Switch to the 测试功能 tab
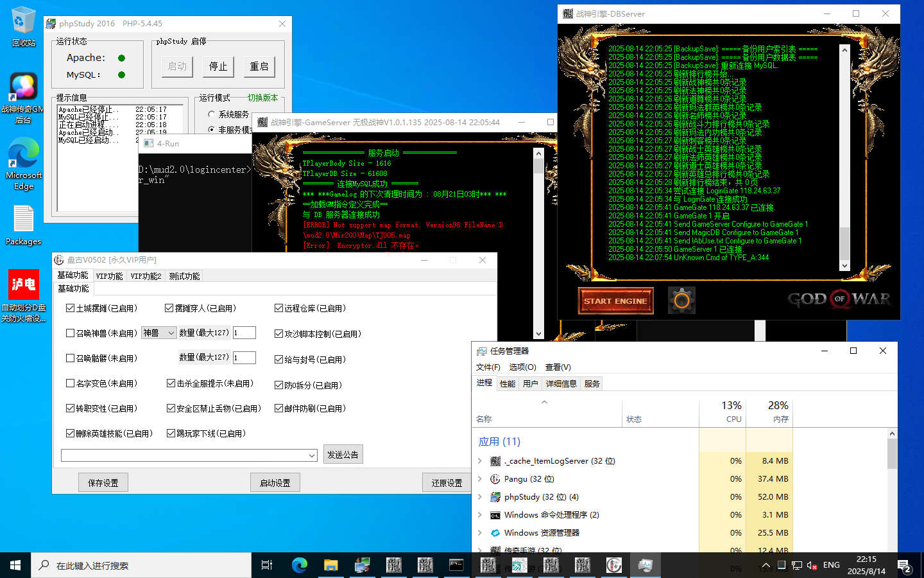This screenshot has height=578, width=924. (x=184, y=276)
